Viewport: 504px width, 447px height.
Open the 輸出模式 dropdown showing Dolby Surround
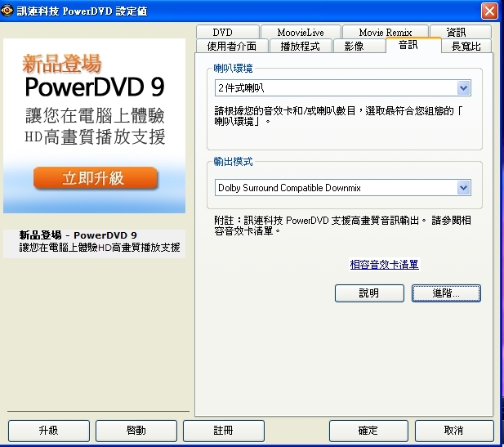click(x=342, y=188)
